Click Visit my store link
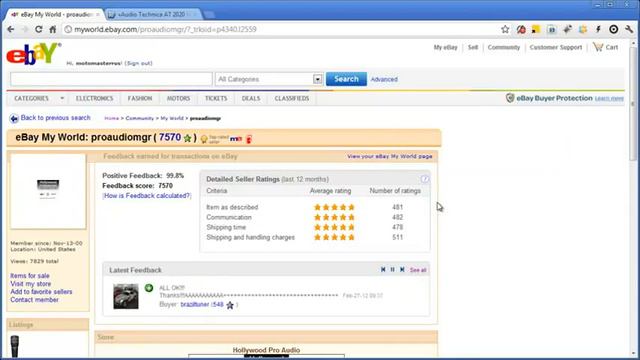640x360 pixels. tap(31, 284)
